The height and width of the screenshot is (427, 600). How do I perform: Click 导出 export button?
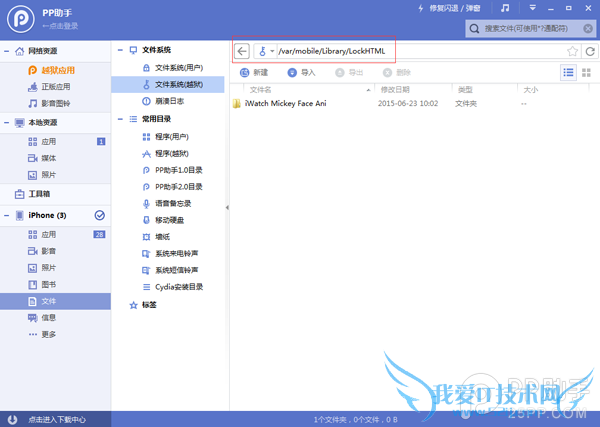349,72
